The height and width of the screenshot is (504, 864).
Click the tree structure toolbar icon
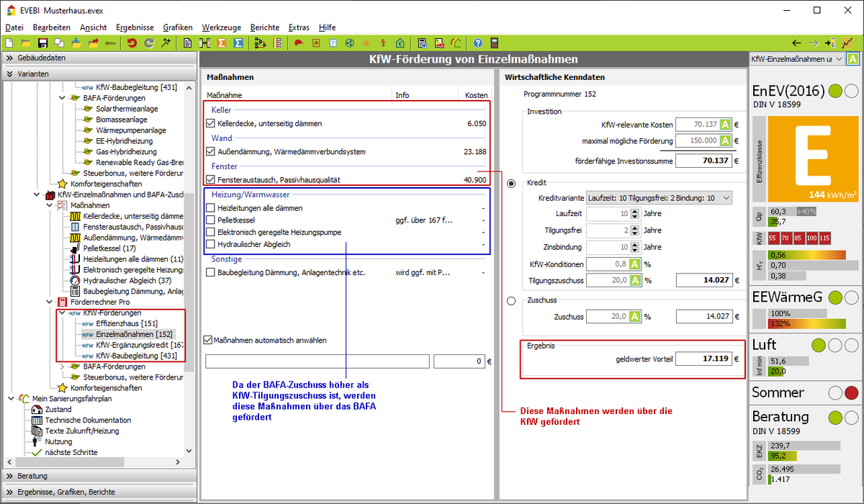click(261, 43)
